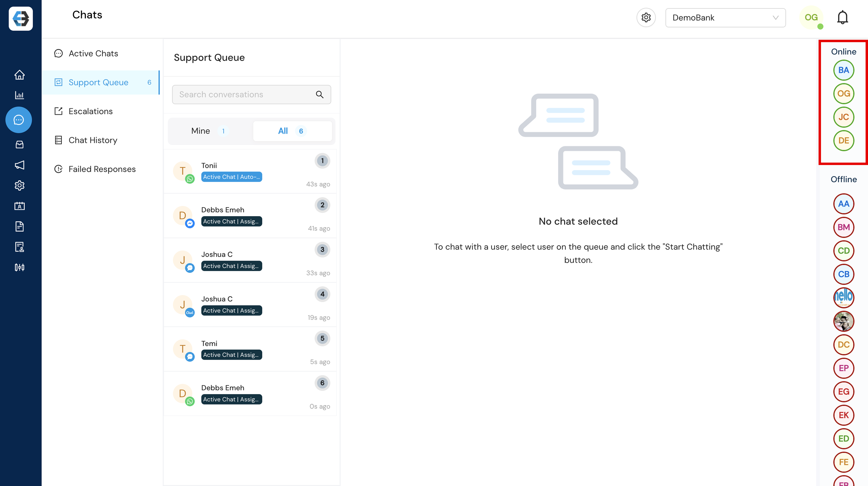Open Active Chats menu item
Viewport: 868px width, 486px height.
coord(101,53)
